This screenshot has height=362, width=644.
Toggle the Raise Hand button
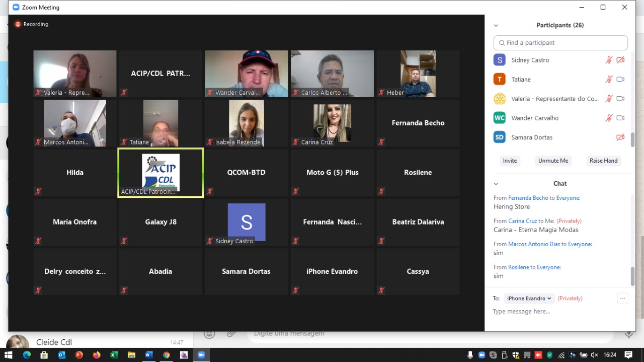click(x=603, y=161)
